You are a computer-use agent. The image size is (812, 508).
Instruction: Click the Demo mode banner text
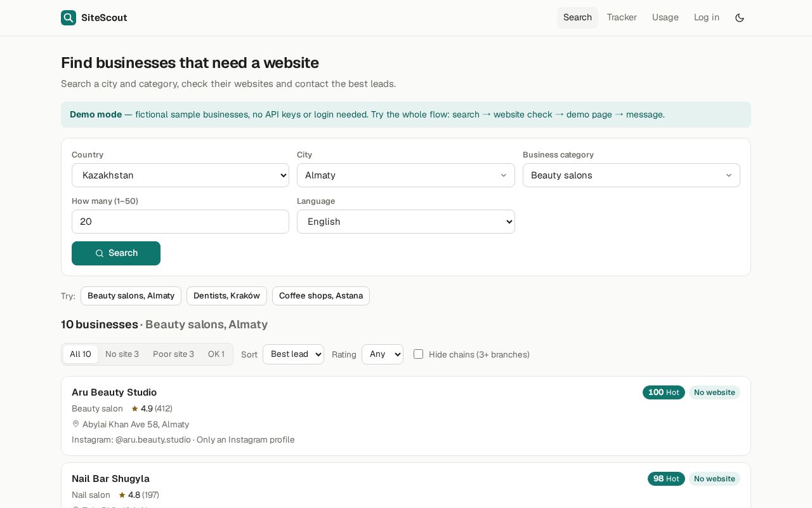coord(367,115)
